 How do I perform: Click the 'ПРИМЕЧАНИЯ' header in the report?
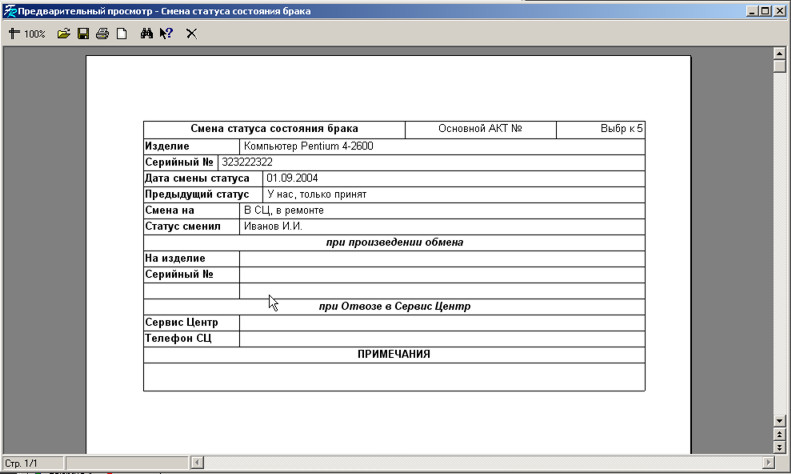tap(394, 354)
